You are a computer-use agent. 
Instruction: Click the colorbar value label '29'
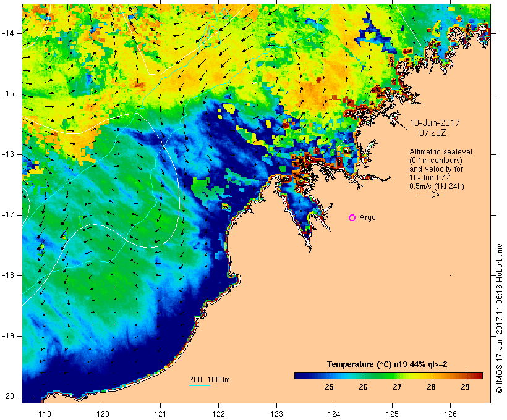[x=466, y=387]
